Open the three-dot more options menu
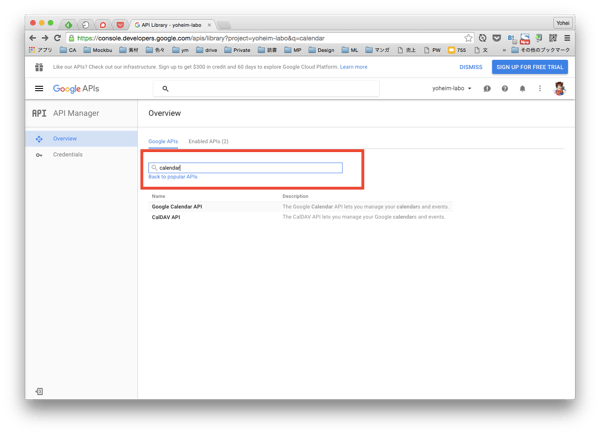This screenshot has height=435, width=600. (540, 88)
